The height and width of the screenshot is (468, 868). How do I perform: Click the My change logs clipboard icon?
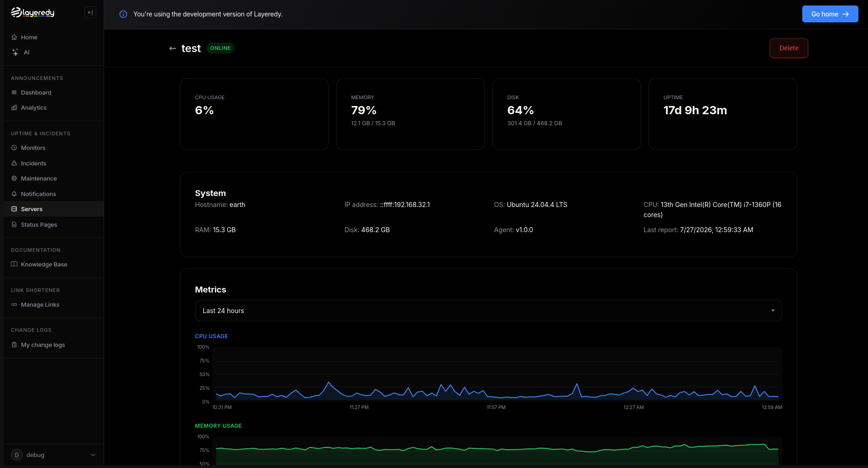pyautogui.click(x=14, y=345)
